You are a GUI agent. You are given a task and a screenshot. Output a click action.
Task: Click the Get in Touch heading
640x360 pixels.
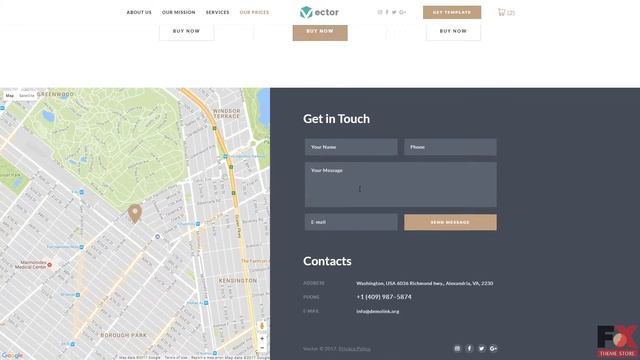click(x=336, y=119)
